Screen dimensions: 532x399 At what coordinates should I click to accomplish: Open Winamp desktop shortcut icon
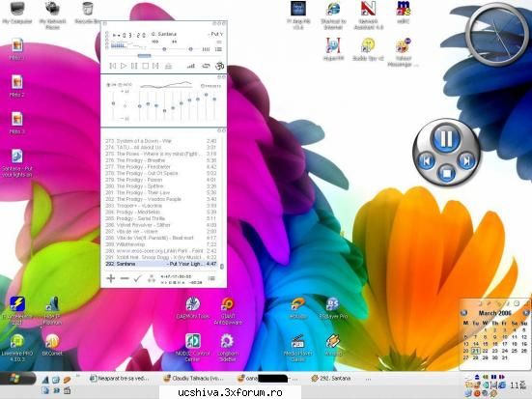[x=333, y=344]
